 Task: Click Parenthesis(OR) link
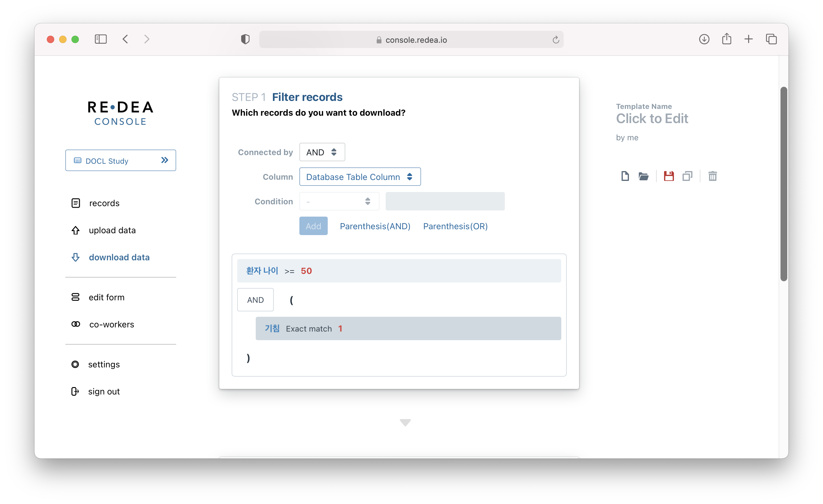point(455,226)
